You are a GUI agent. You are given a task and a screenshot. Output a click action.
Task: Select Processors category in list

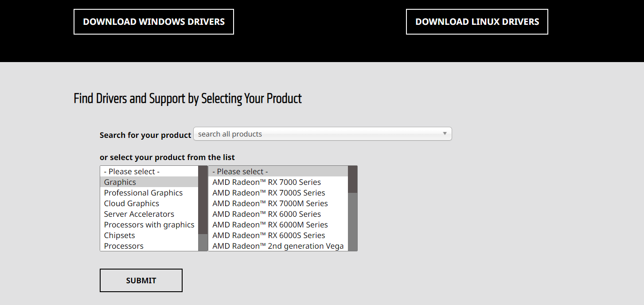click(x=149, y=246)
